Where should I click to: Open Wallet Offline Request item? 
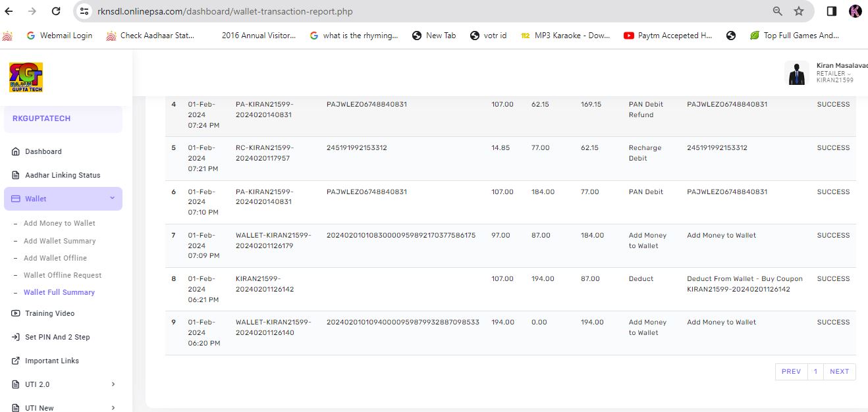pos(63,275)
